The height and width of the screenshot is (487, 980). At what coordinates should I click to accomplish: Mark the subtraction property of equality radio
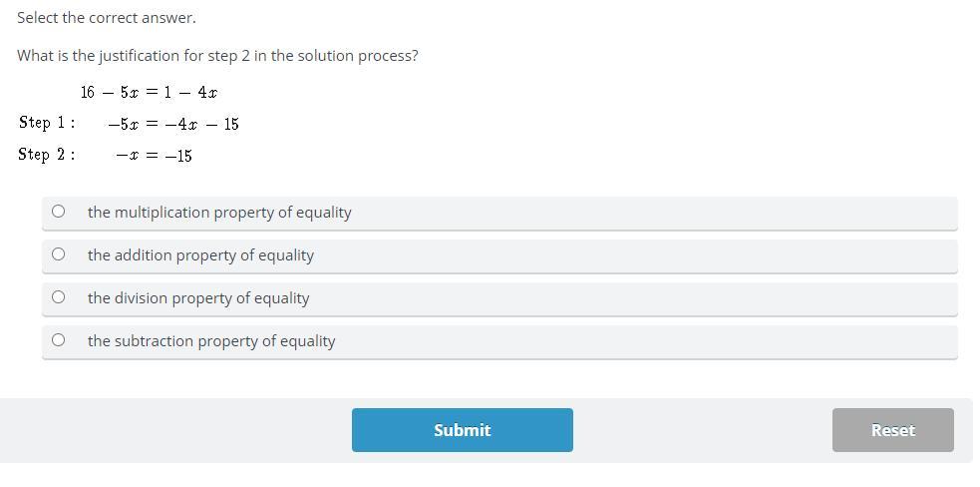click(58, 340)
